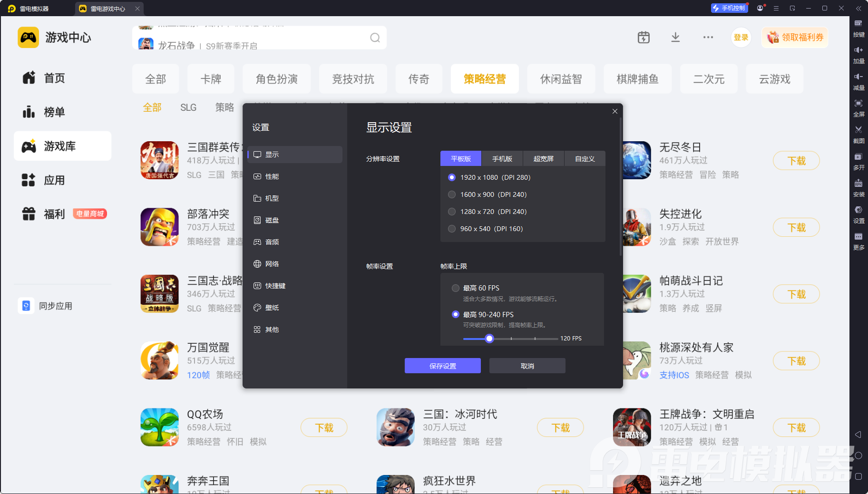Screen dimensions: 868x494
Task: Click the Save Settings button
Action: pos(442,366)
